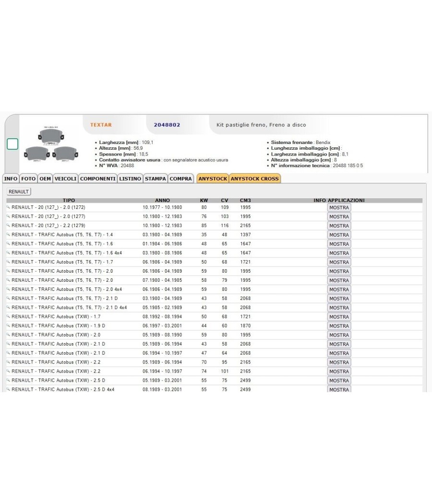
Task: Switch to the COMPONENTI tab
Action: click(98, 179)
